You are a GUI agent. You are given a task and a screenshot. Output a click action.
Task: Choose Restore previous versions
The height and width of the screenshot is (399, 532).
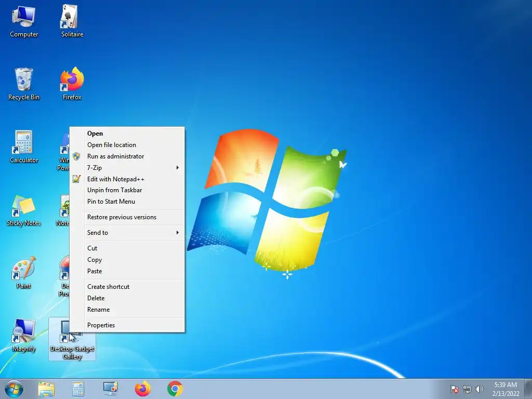tap(128, 217)
